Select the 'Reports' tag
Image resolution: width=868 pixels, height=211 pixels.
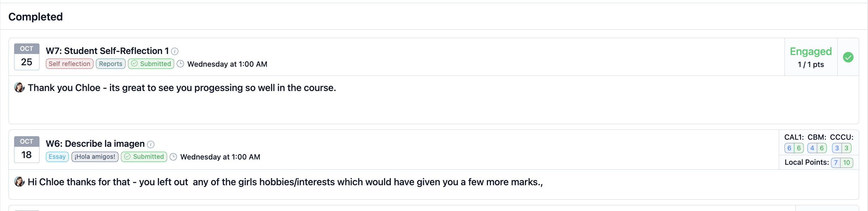pos(110,64)
